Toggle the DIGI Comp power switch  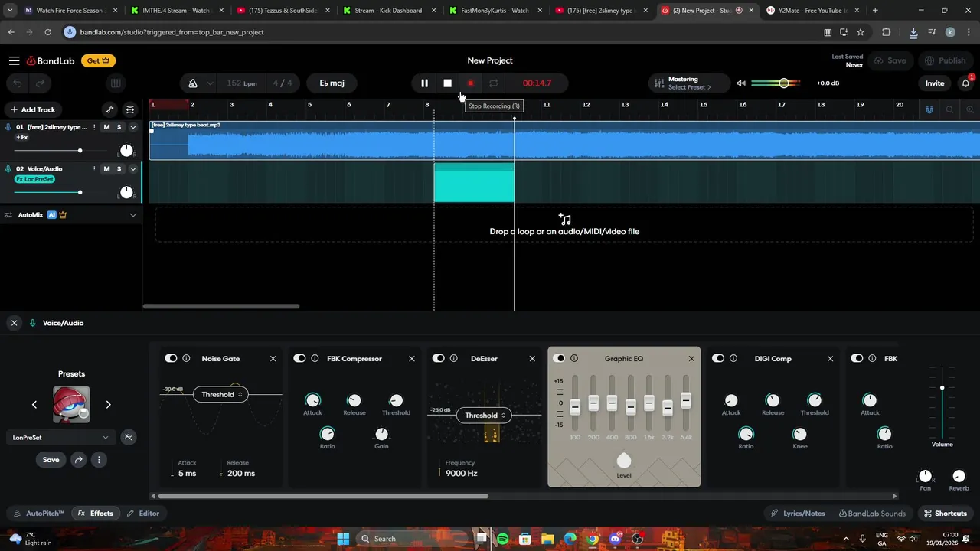718,358
